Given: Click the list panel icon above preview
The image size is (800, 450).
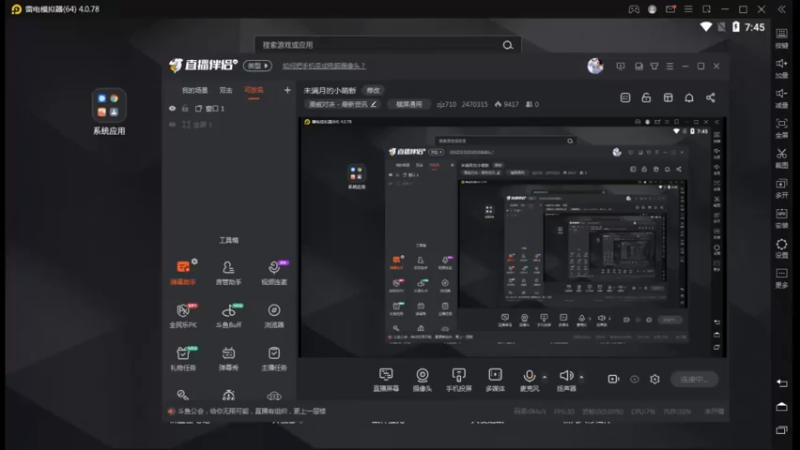Looking at the screenshot, I should (625, 98).
